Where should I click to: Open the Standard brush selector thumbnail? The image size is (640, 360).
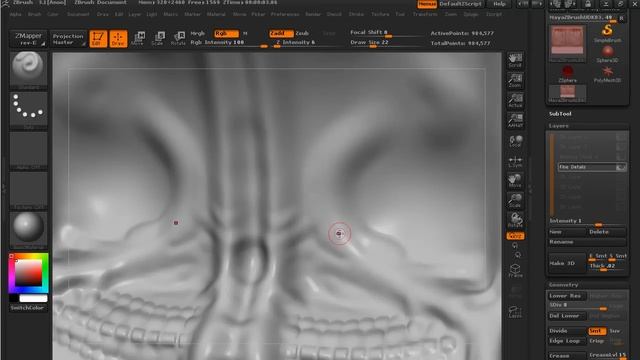pyautogui.click(x=28, y=69)
